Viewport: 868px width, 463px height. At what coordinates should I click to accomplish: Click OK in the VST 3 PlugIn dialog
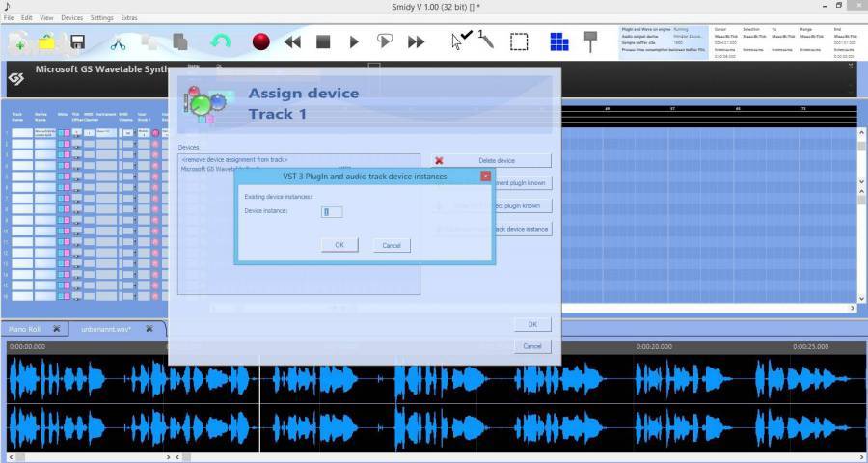339,245
